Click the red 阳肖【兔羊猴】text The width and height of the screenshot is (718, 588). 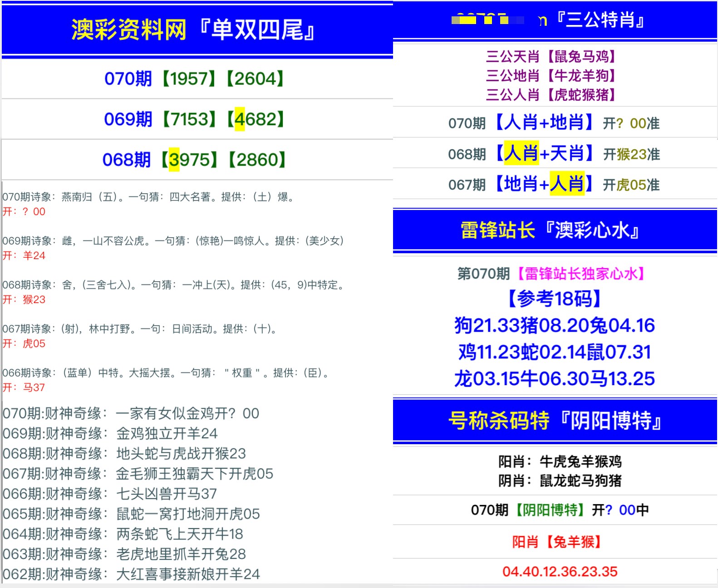coord(557,542)
